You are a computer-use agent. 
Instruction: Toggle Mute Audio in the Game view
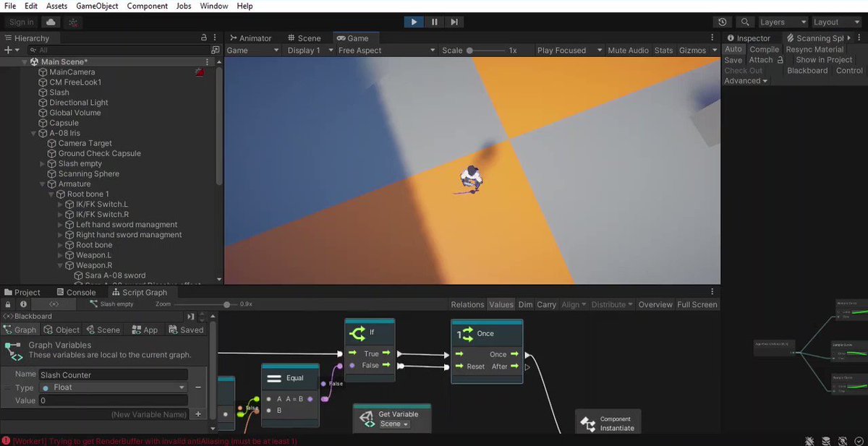coord(627,51)
